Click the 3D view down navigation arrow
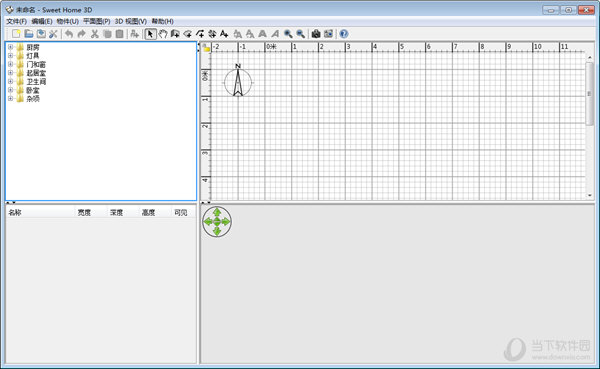Image resolution: width=600 pixels, height=369 pixels. tap(217, 231)
